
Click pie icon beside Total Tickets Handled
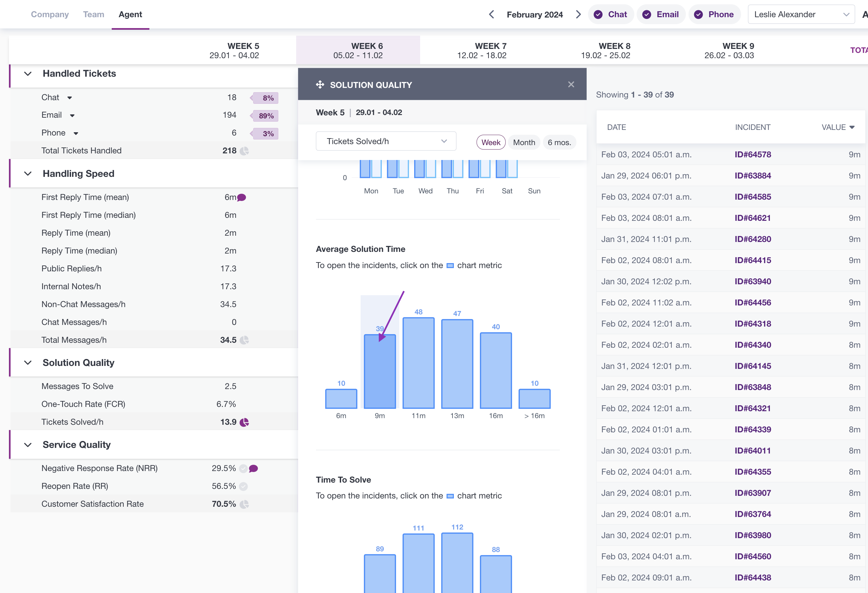pos(244,151)
